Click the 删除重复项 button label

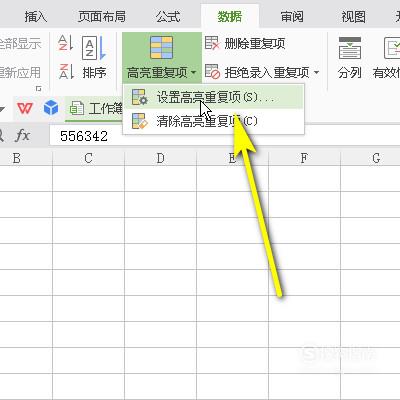pos(255,43)
